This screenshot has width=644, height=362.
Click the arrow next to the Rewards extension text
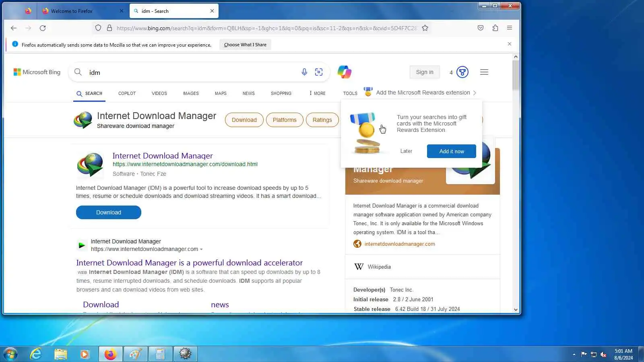(x=475, y=93)
